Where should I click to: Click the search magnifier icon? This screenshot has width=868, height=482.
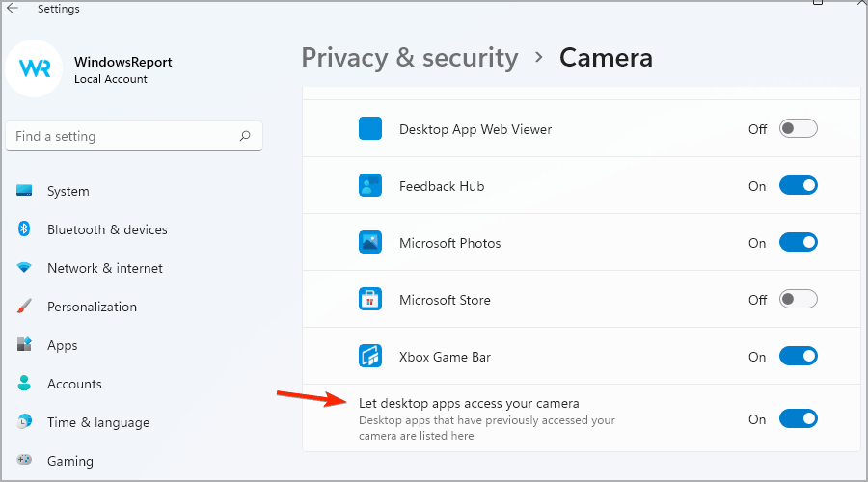coord(245,136)
